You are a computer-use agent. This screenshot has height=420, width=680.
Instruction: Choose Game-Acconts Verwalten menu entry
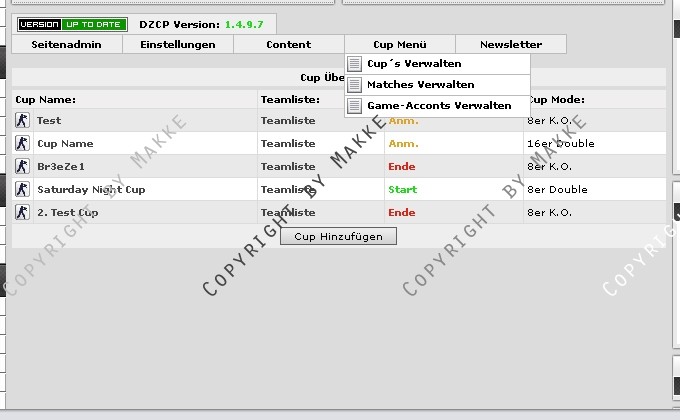pyautogui.click(x=439, y=106)
